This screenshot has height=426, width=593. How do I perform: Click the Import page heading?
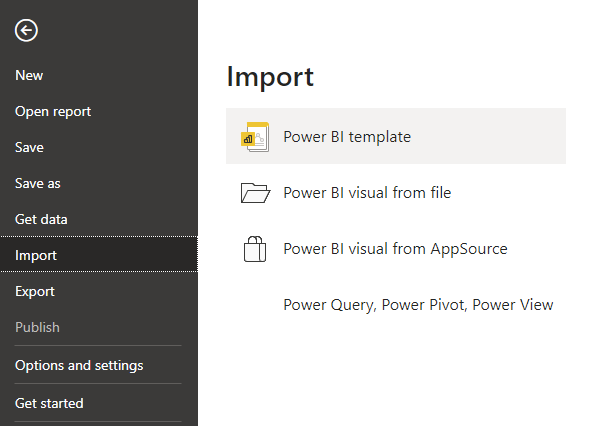tap(270, 77)
